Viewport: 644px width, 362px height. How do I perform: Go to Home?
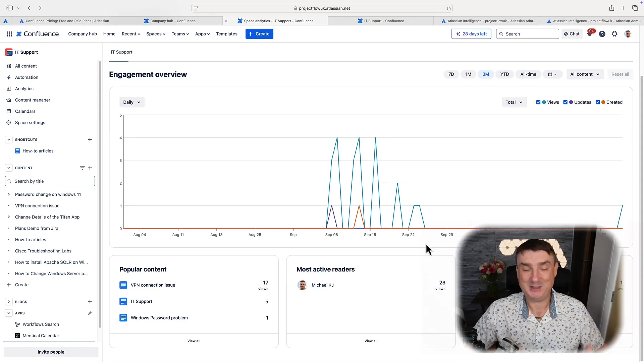(x=109, y=34)
